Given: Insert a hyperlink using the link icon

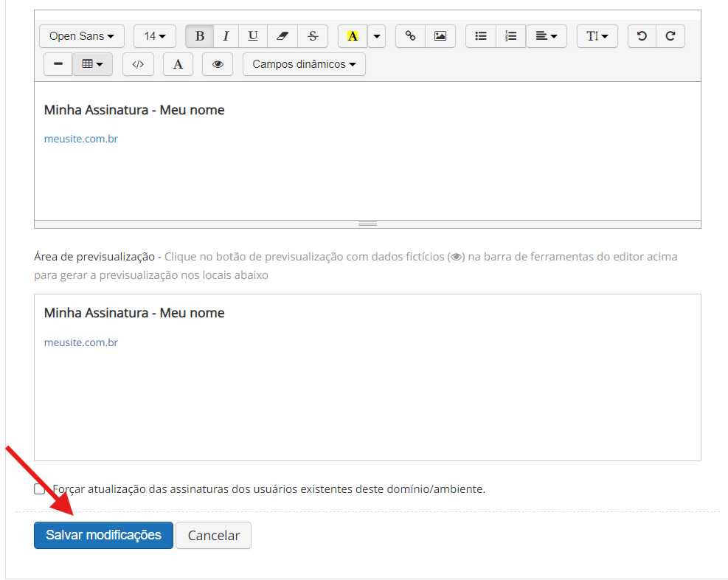Looking at the screenshot, I should point(411,36).
